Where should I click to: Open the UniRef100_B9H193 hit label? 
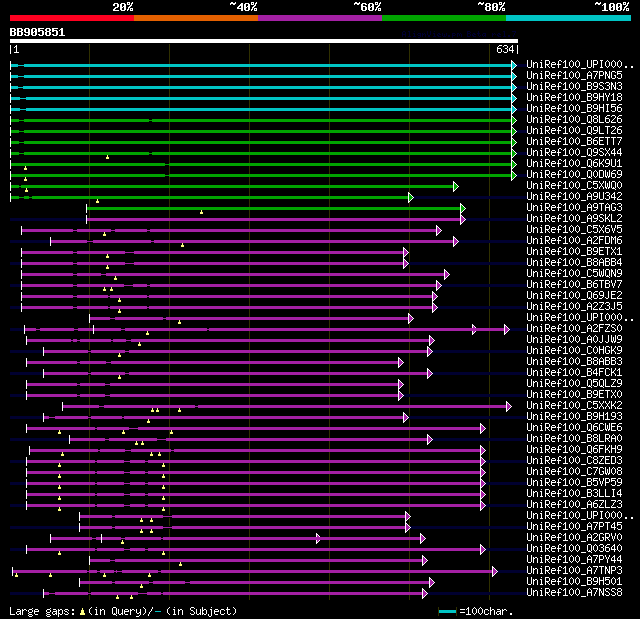574,417
